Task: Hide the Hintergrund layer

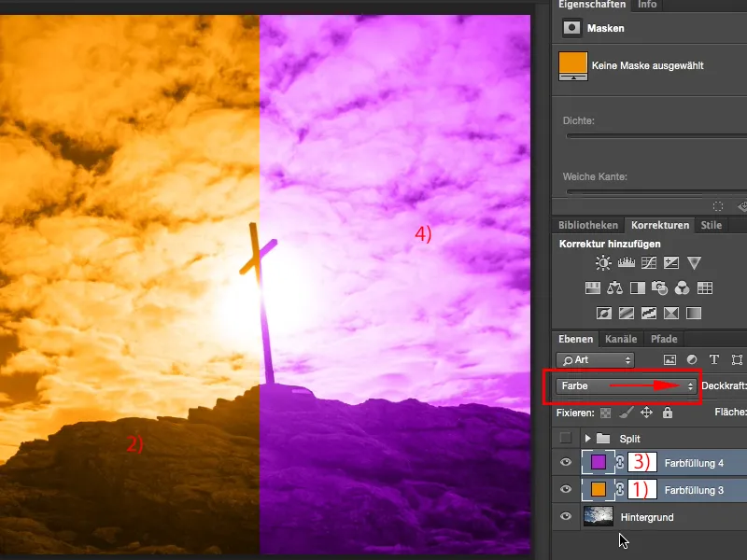Action: (564, 516)
